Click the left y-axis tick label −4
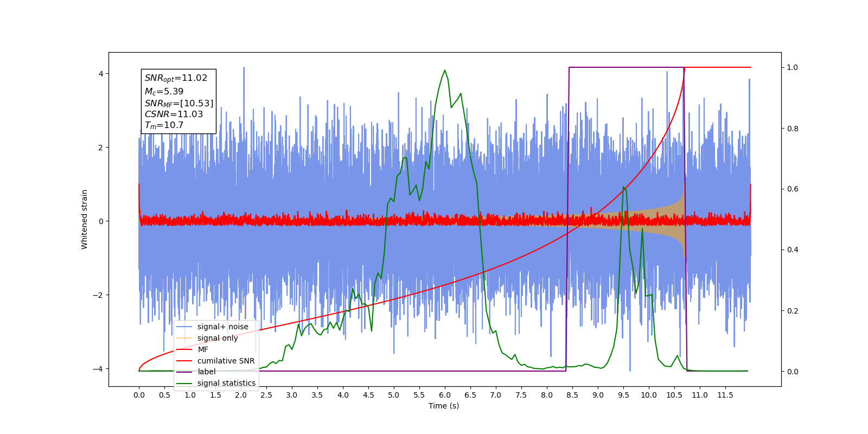The image size is (868, 434). [x=98, y=369]
